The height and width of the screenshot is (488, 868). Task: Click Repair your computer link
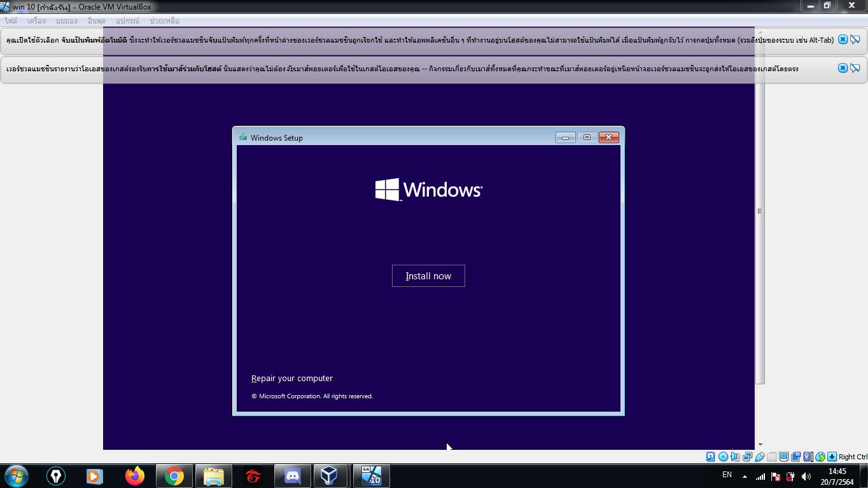pos(292,379)
